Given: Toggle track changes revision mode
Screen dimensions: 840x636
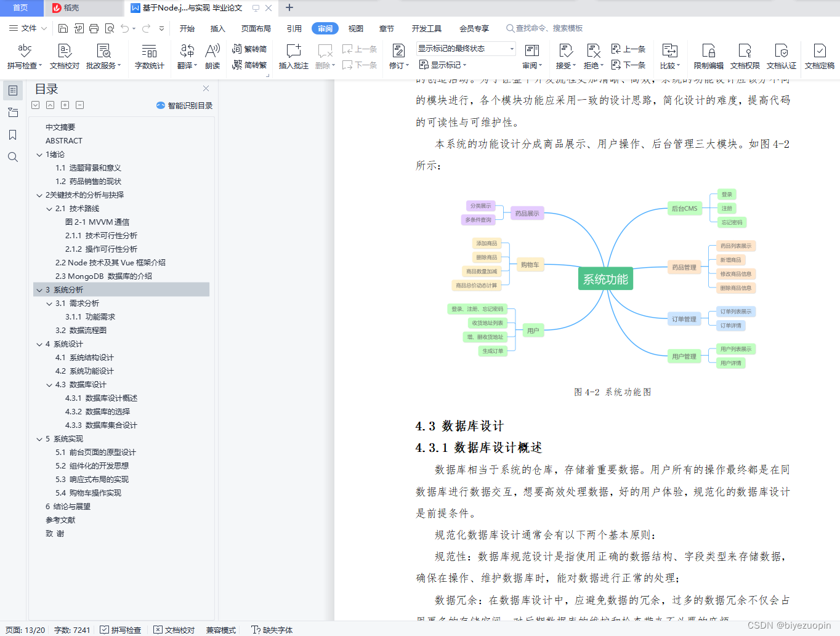Looking at the screenshot, I should click(x=398, y=56).
